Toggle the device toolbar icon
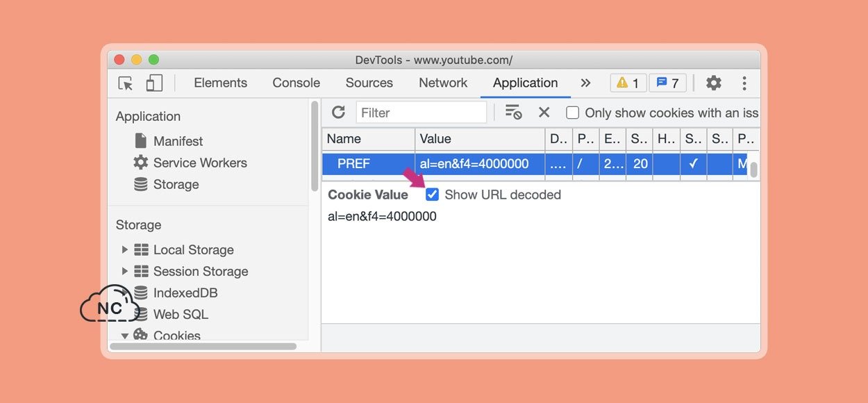The height and width of the screenshot is (403, 868). click(154, 83)
